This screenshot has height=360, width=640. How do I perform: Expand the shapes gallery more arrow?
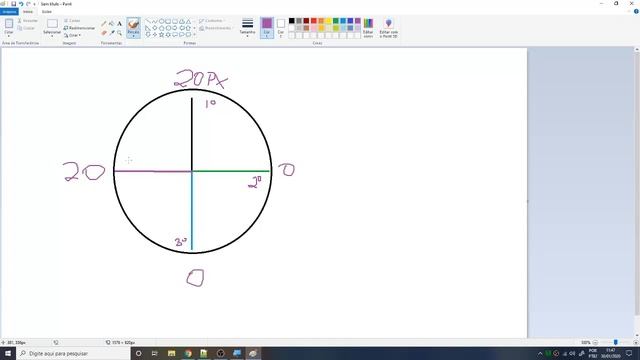[194, 35]
